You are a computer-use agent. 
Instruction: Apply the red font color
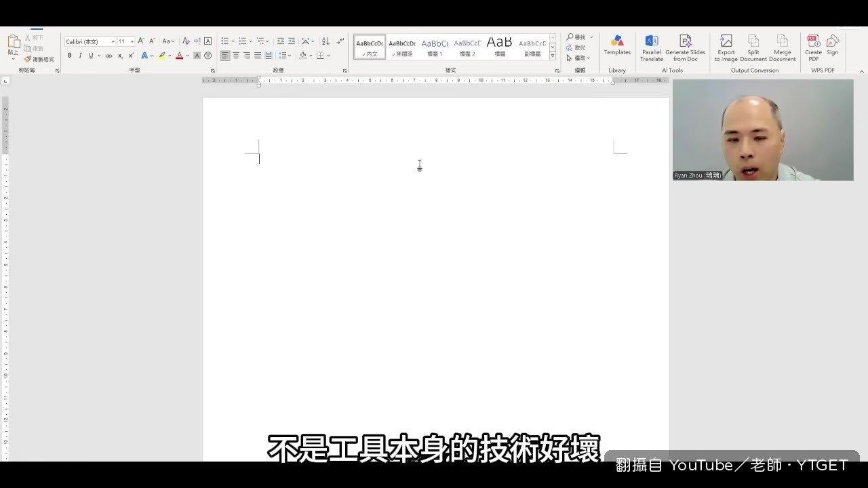pos(179,56)
